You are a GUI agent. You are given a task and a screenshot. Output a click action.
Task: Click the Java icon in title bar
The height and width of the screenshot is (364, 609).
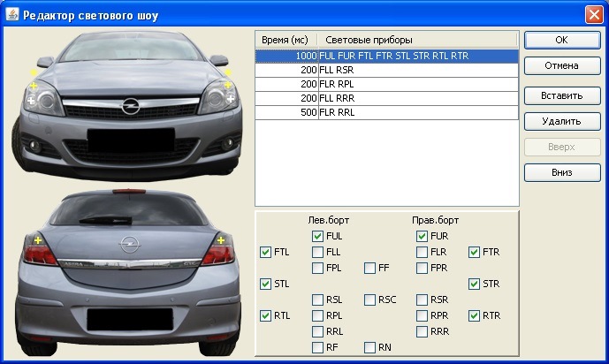tap(12, 14)
